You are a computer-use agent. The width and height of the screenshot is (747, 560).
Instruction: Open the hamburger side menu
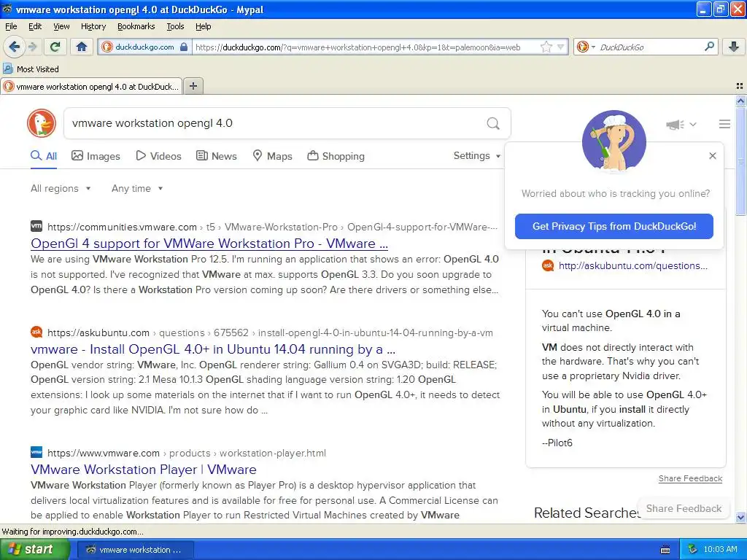pyautogui.click(x=724, y=124)
